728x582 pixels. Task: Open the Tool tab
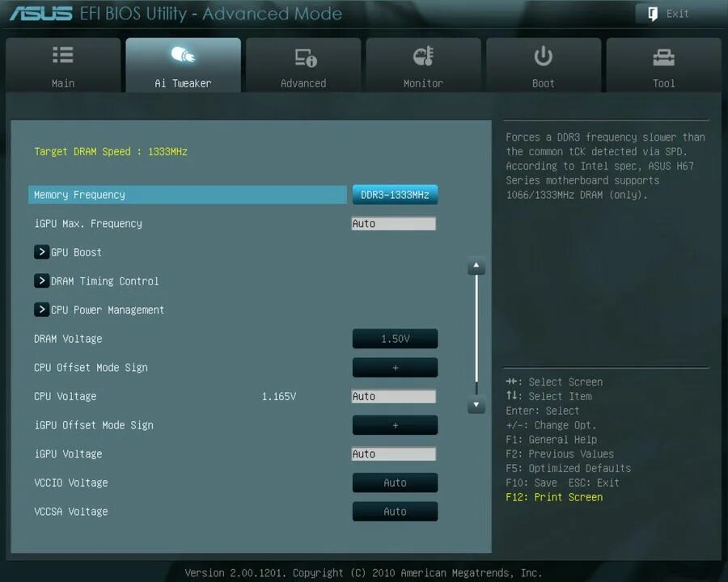(663, 65)
